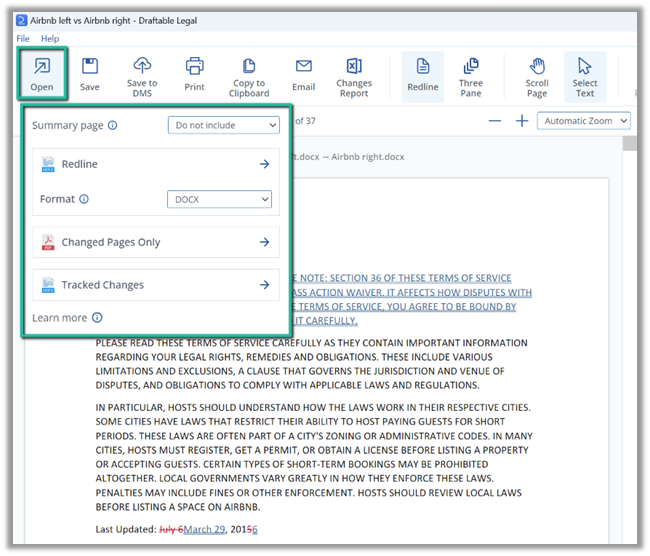Export Changed Pages Only PDF
The image size is (650, 556).
pos(156,242)
